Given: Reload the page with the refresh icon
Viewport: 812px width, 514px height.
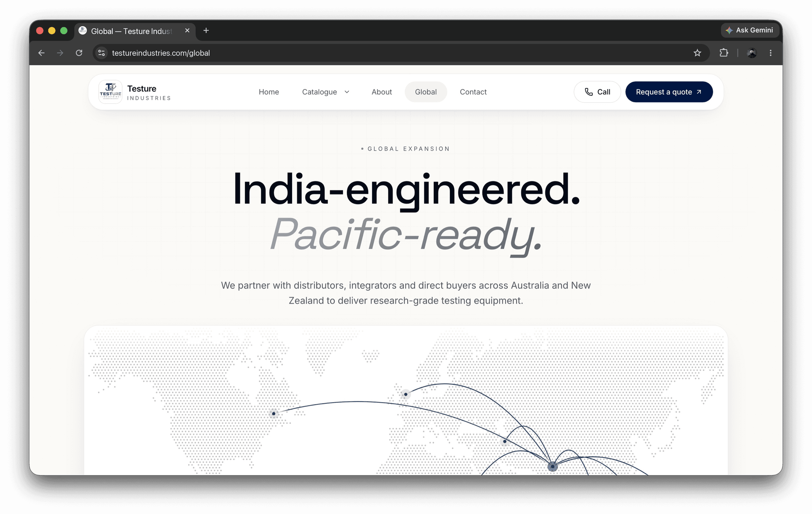Looking at the screenshot, I should 79,53.
